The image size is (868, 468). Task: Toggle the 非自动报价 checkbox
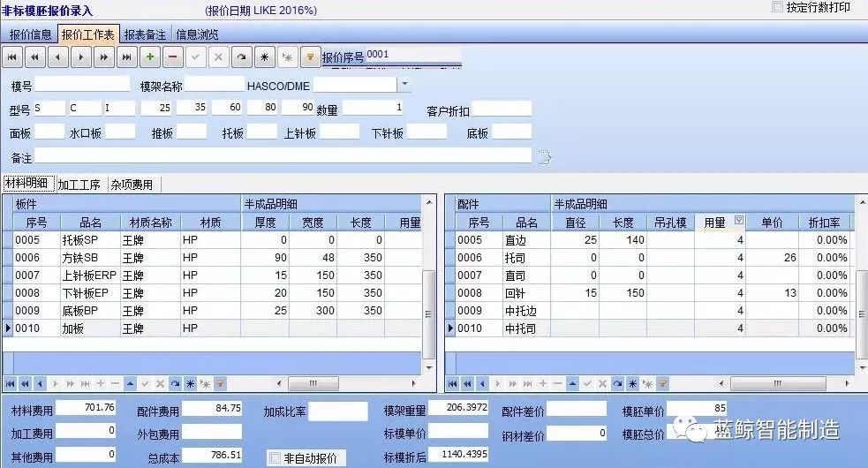click(275, 457)
